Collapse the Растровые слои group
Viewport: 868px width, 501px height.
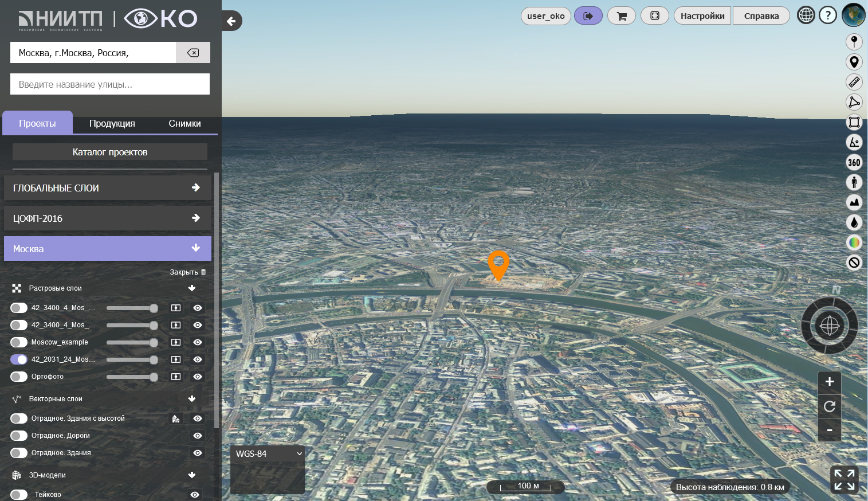[192, 288]
